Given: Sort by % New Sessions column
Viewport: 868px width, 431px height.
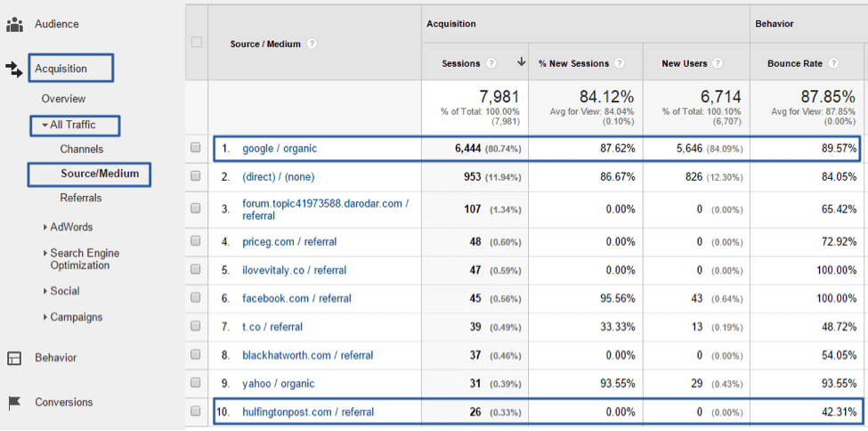Looking at the screenshot, I should pos(573,64).
